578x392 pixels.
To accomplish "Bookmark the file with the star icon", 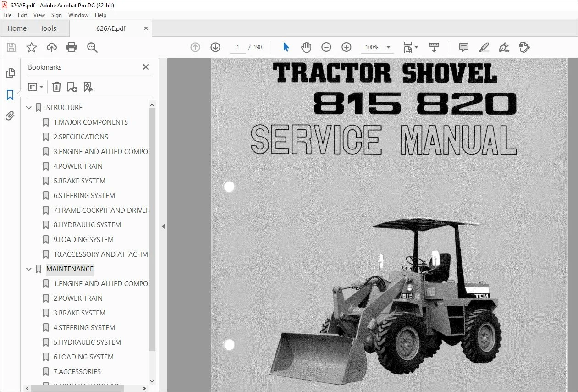I will tap(32, 47).
